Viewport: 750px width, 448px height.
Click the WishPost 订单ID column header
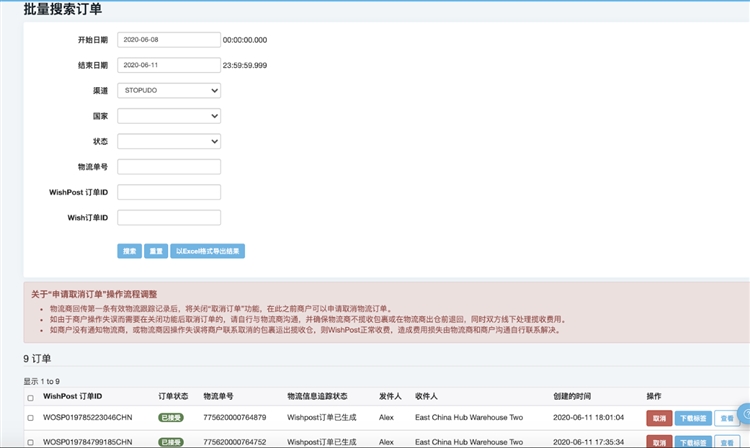72,396
